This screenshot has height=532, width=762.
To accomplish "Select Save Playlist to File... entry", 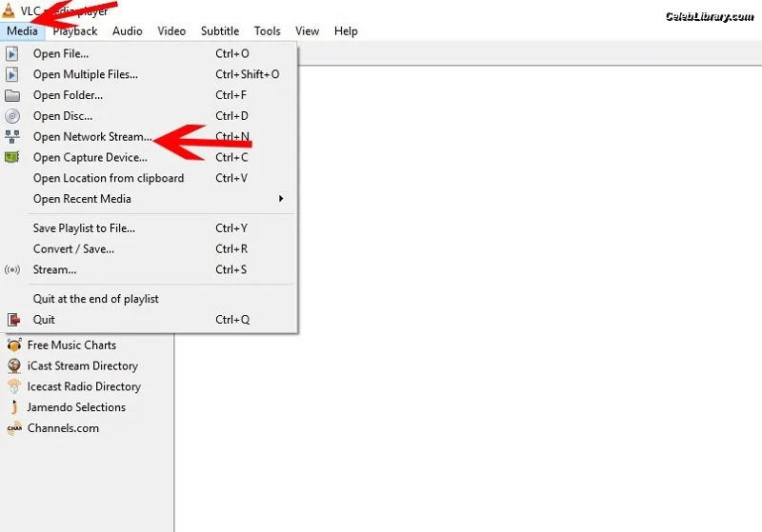I will click(x=149, y=228).
